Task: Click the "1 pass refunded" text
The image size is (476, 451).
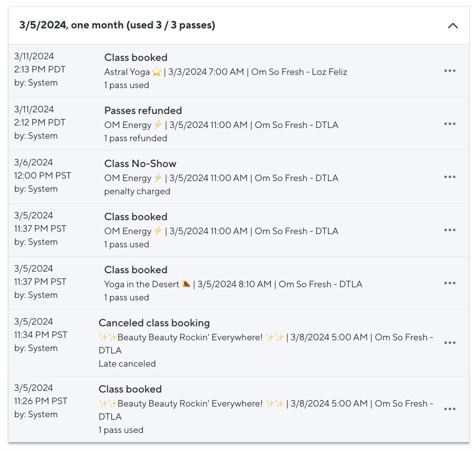Action: 135,138
